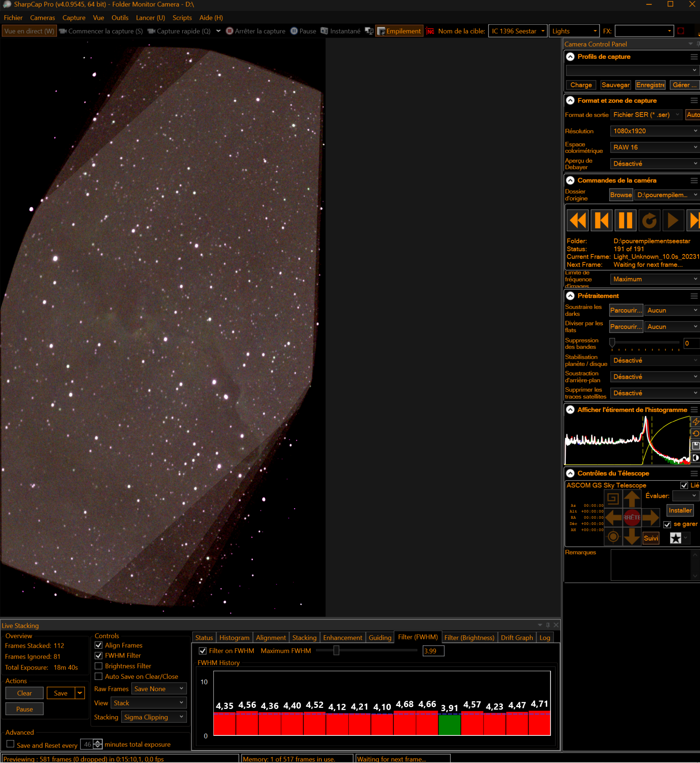The width and height of the screenshot is (700, 763).
Task: Disable the Align Frames checkbox
Action: (x=98, y=645)
